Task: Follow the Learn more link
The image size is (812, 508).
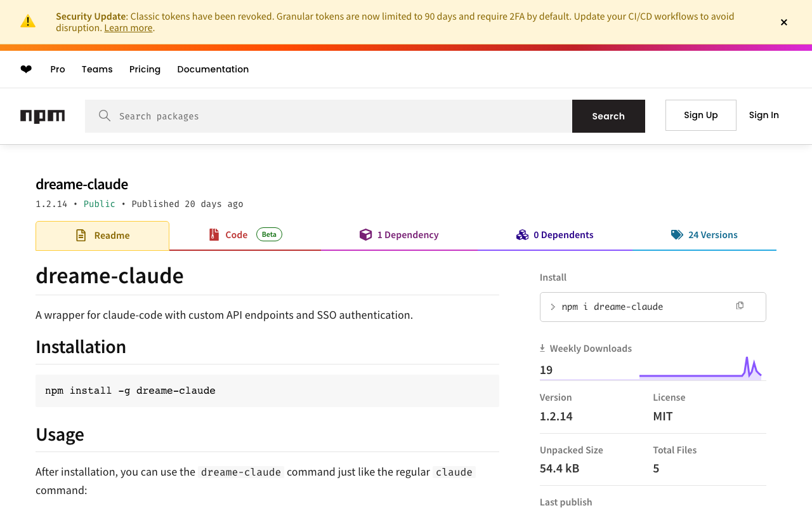Action: [x=128, y=28]
